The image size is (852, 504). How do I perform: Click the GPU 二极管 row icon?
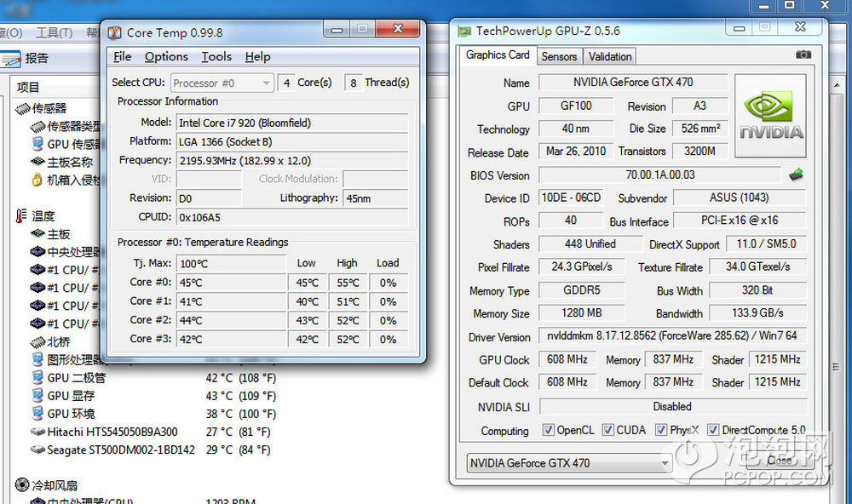click(x=37, y=377)
